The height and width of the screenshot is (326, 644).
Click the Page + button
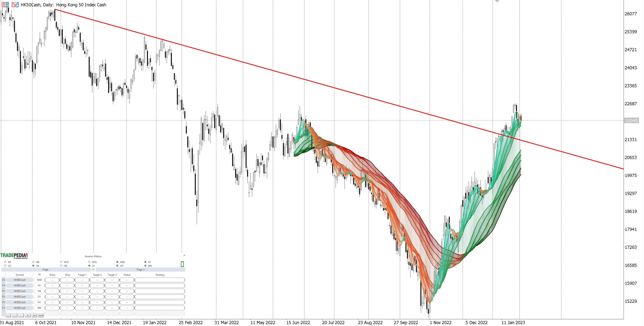pos(140,270)
